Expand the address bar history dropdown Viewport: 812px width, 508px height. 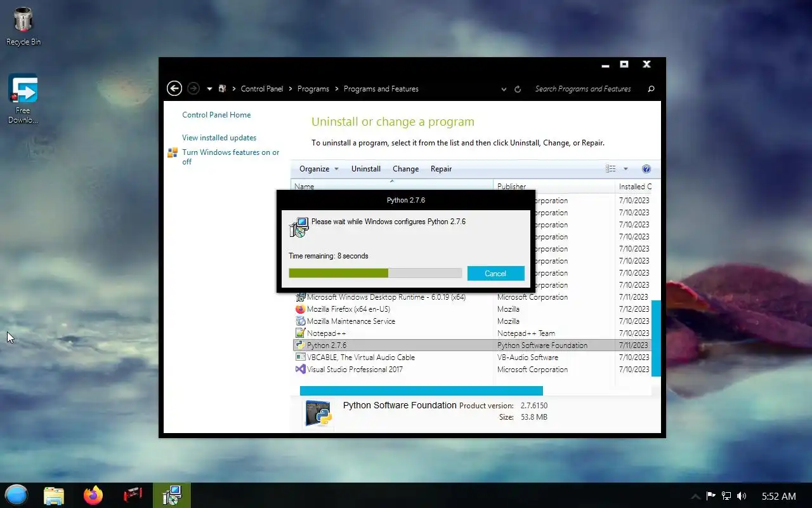[x=504, y=90]
